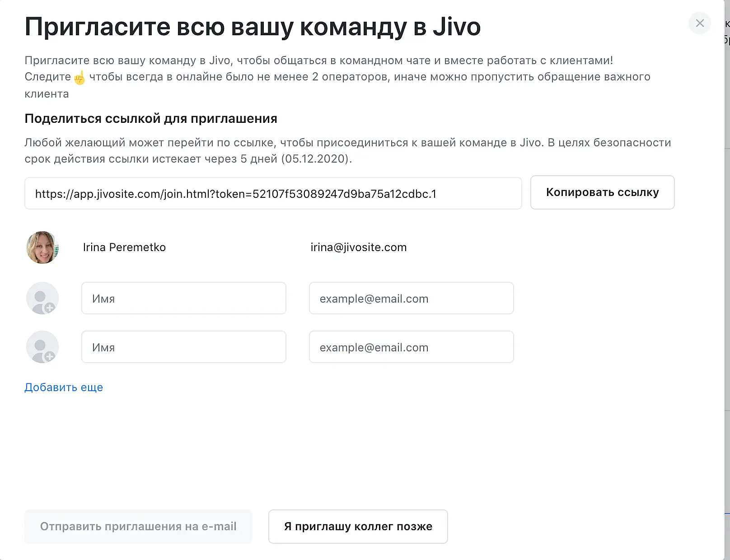Click Irina Peremetko's profile photo
This screenshot has height=560, width=730.
coord(42,247)
